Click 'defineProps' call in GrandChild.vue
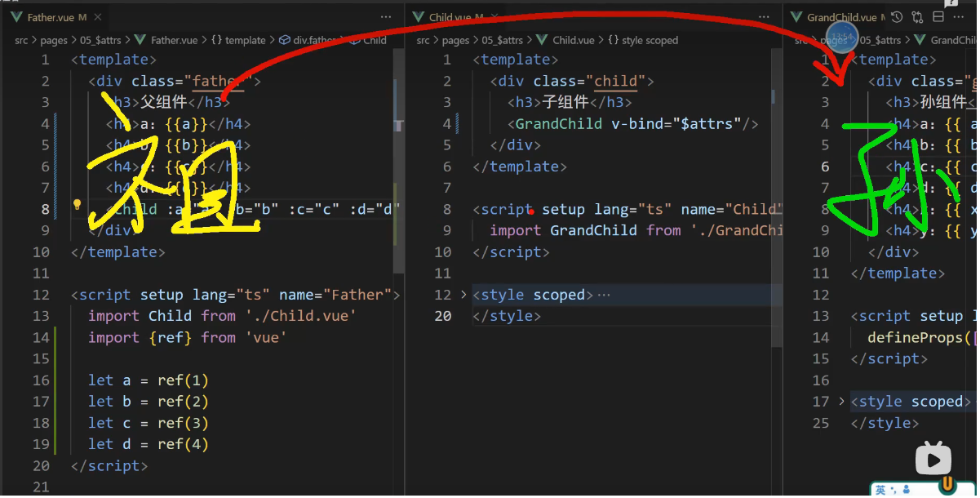Image resolution: width=980 pixels, height=498 pixels. click(915, 337)
